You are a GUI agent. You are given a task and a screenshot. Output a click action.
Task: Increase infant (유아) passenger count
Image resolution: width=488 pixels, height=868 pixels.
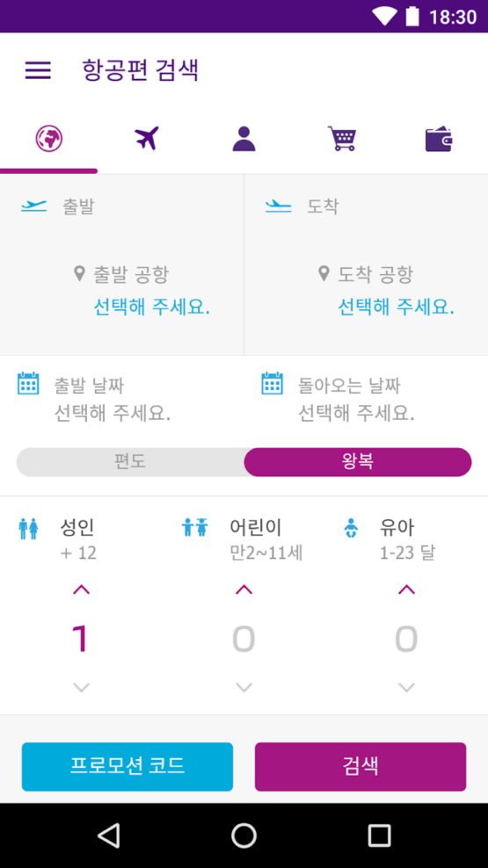(406, 590)
